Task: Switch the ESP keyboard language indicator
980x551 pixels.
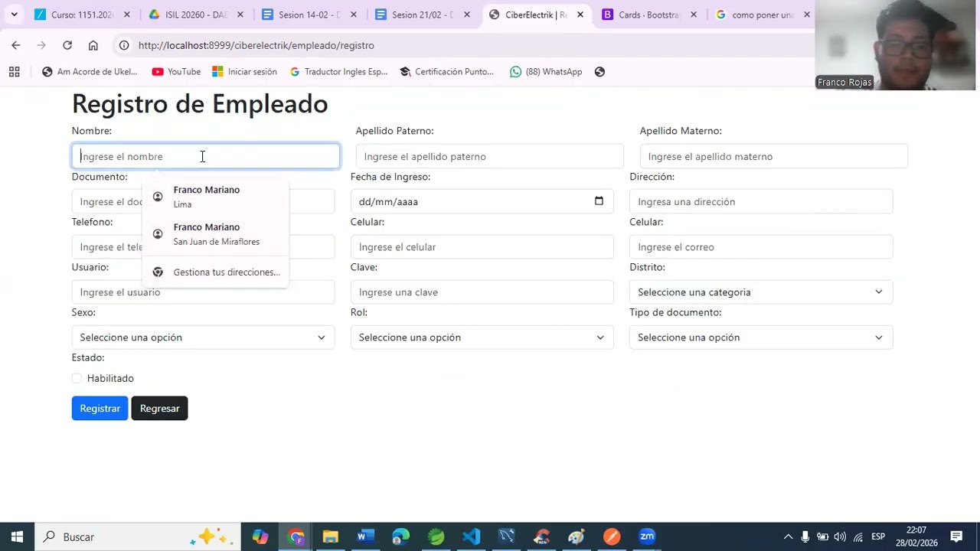Action: coord(878,536)
